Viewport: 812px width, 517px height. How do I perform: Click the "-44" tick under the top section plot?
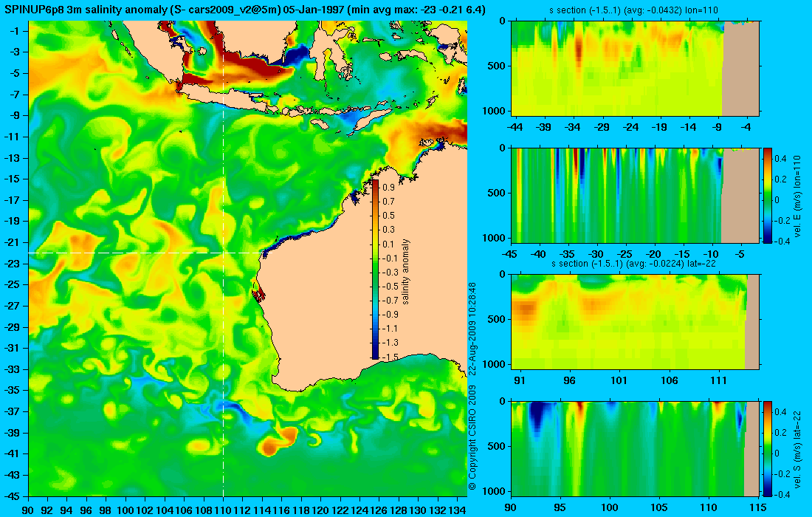pos(515,127)
